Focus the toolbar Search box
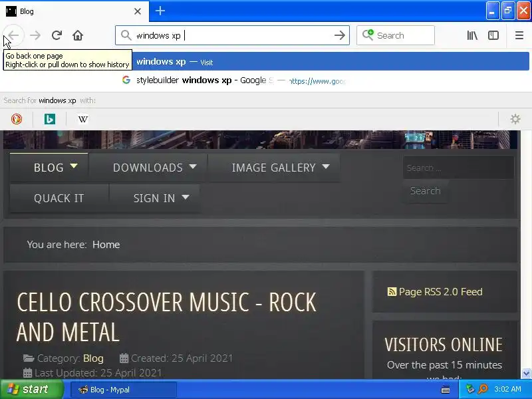 coord(396,35)
